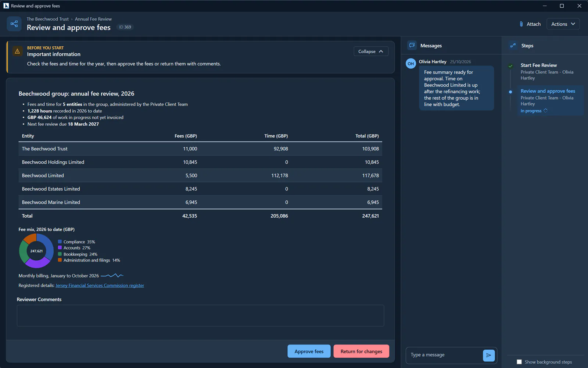
Task: Click the in-progress spinner icon
Action: click(x=545, y=111)
